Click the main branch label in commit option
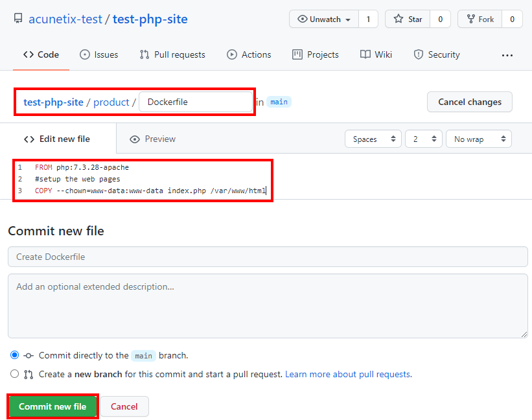This screenshot has width=532, height=420. tap(143, 356)
